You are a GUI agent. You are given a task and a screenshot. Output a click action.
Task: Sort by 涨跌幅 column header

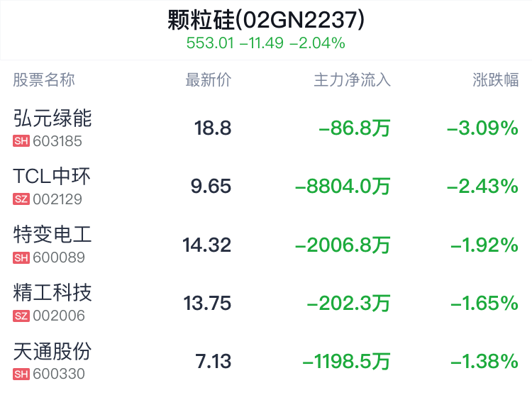pyautogui.click(x=496, y=80)
